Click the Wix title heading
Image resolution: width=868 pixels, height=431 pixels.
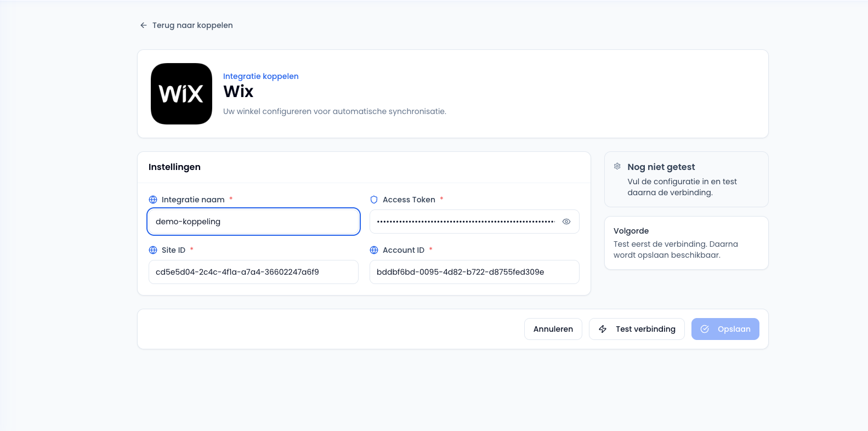(x=239, y=92)
